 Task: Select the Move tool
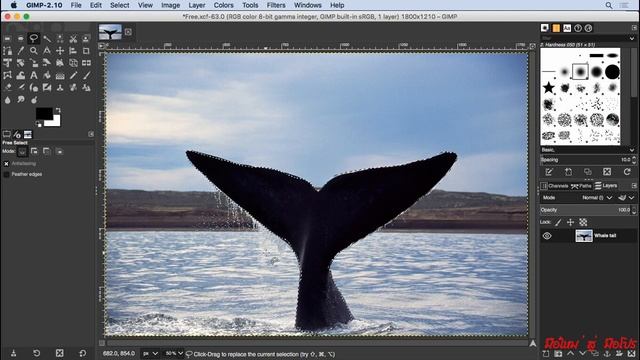(x=60, y=51)
